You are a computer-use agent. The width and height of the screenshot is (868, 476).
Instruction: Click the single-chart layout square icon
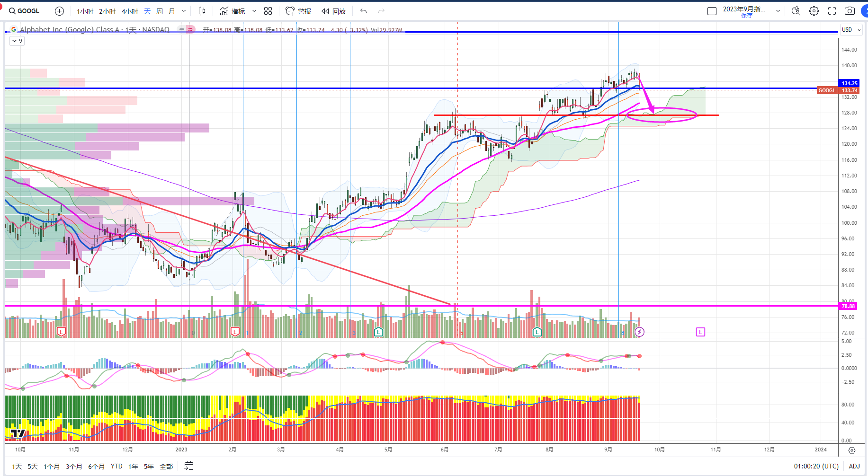coord(712,11)
